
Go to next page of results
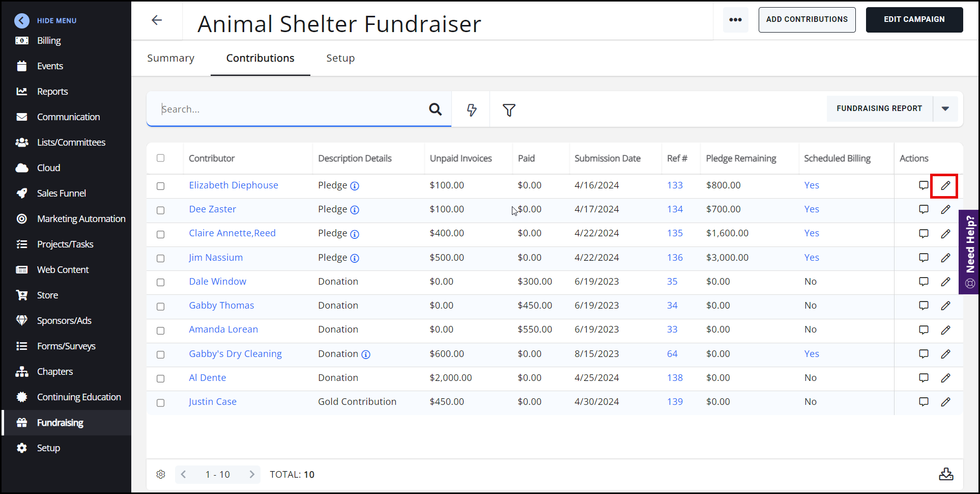(252, 474)
